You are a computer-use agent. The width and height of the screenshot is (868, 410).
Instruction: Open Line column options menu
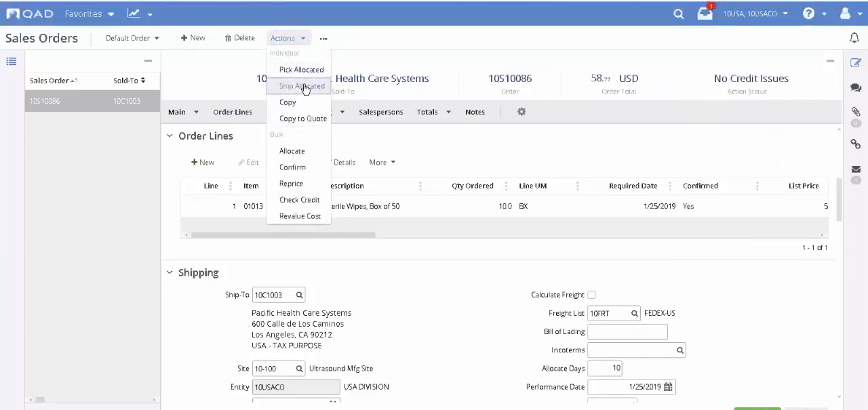pyautogui.click(x=231, y=186)
